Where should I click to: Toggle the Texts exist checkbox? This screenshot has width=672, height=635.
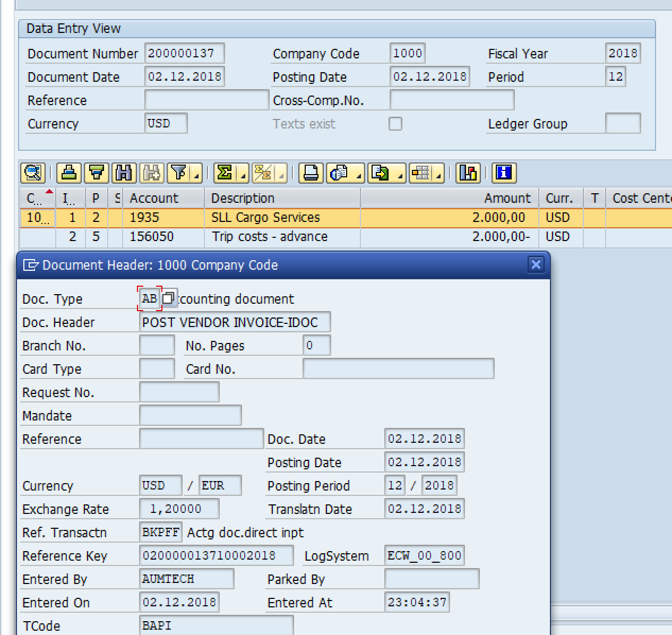395,124
